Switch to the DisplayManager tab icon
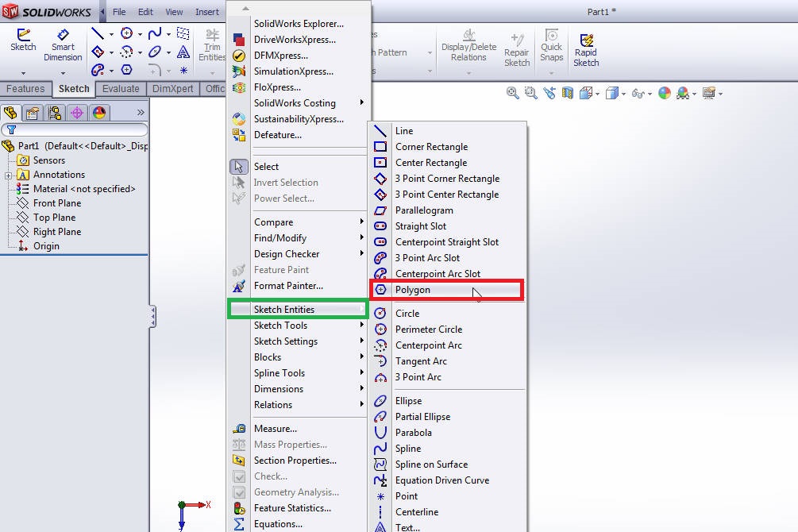 coord(99,113)
